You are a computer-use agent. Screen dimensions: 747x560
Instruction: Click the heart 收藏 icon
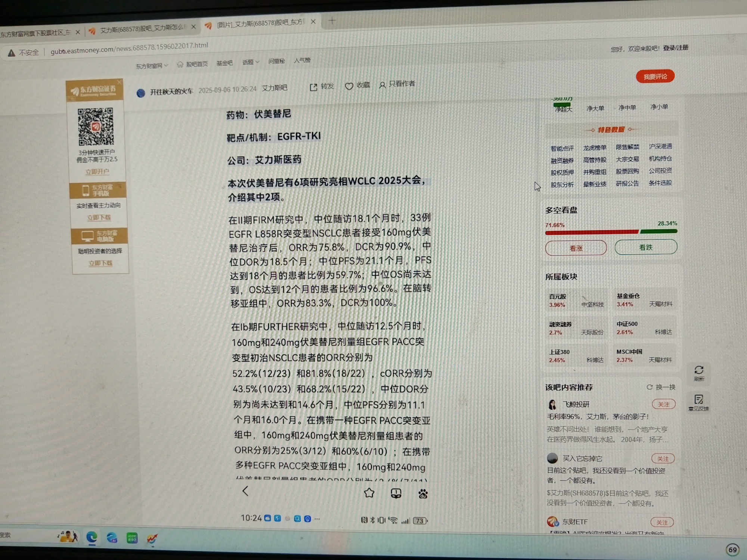(x=349, y=86)
